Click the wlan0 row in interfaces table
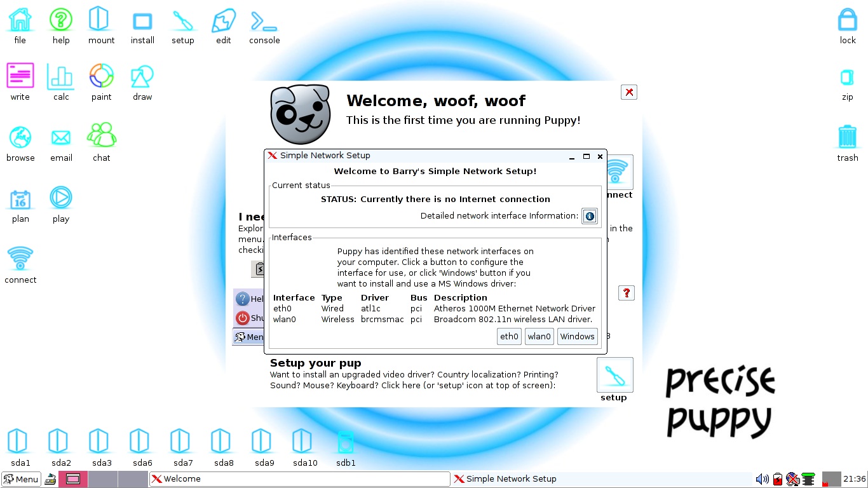 point(433,320)
